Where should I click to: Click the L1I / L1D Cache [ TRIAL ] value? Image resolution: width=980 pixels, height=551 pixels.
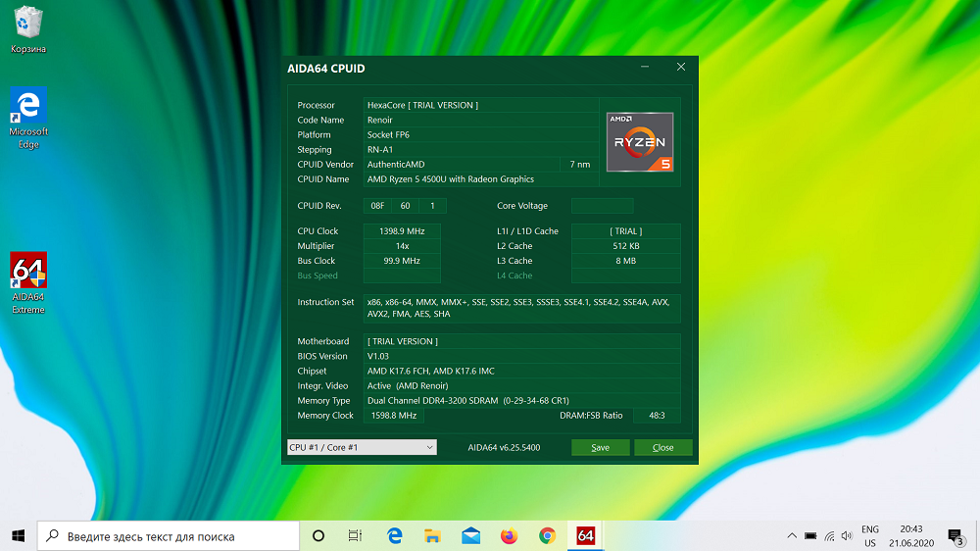(x=625, y=230)
